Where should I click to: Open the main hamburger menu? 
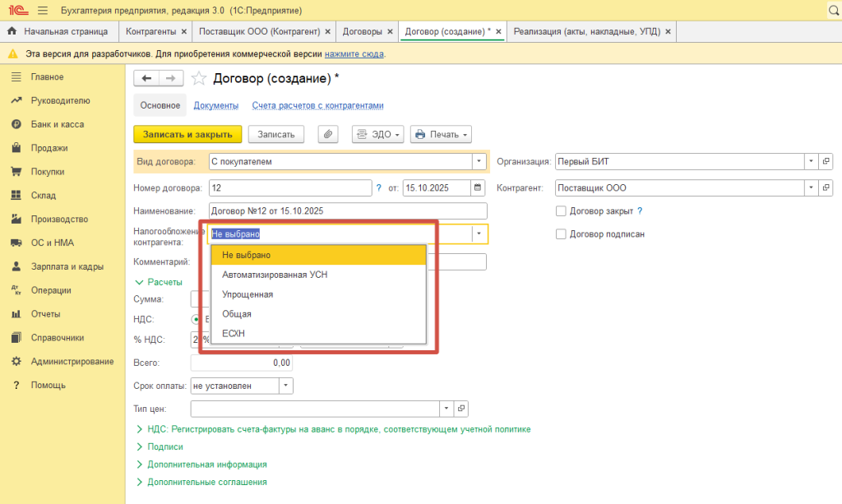43,12
